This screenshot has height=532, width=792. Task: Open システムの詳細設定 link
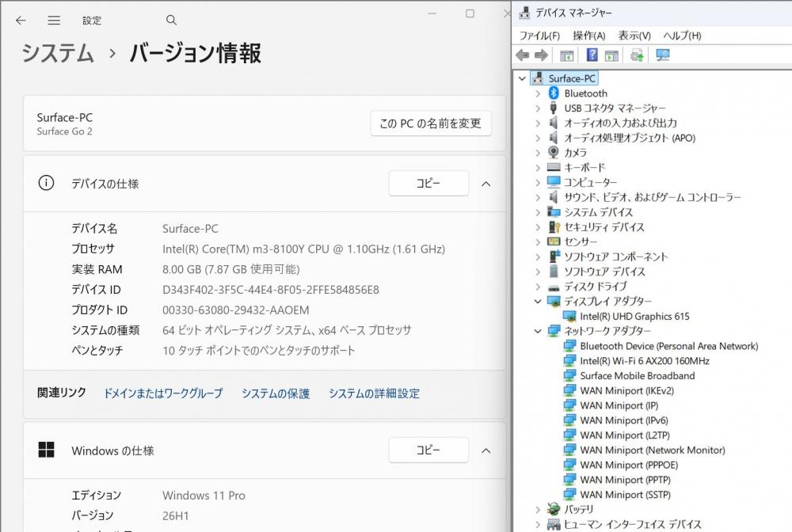click(x=375, y=393)
